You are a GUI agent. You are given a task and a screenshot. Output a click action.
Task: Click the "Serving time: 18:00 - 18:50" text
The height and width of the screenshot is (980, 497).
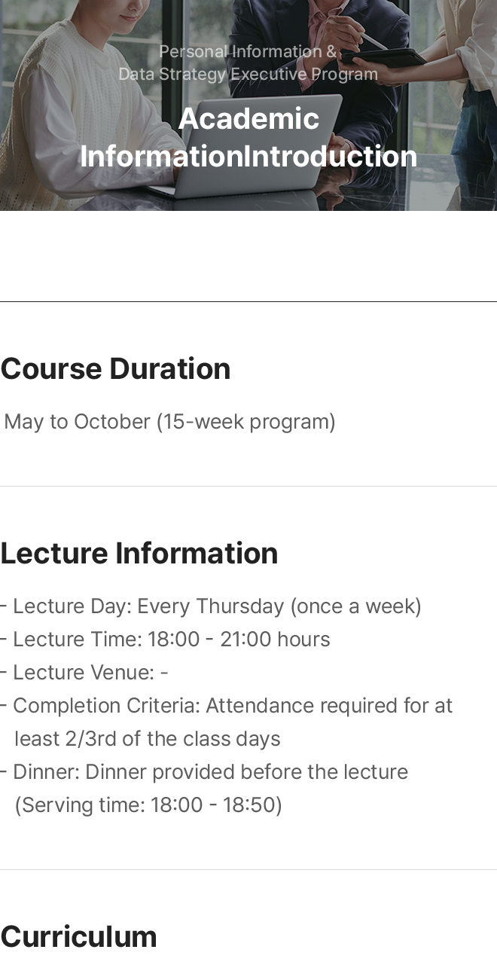click(148, 805)
